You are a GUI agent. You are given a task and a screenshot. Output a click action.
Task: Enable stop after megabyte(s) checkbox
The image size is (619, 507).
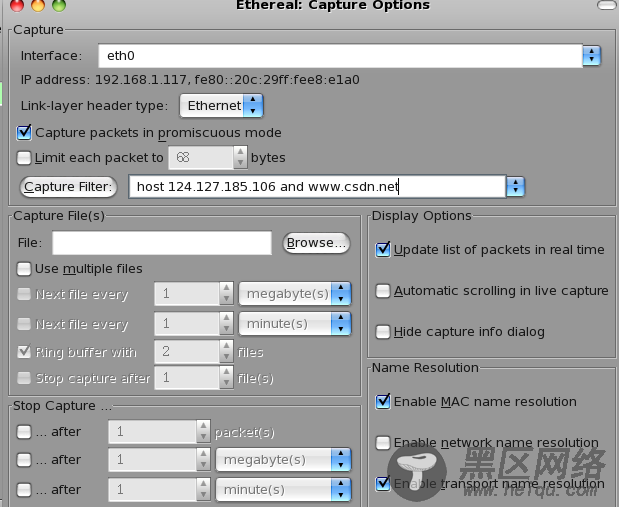coord(24,460)
